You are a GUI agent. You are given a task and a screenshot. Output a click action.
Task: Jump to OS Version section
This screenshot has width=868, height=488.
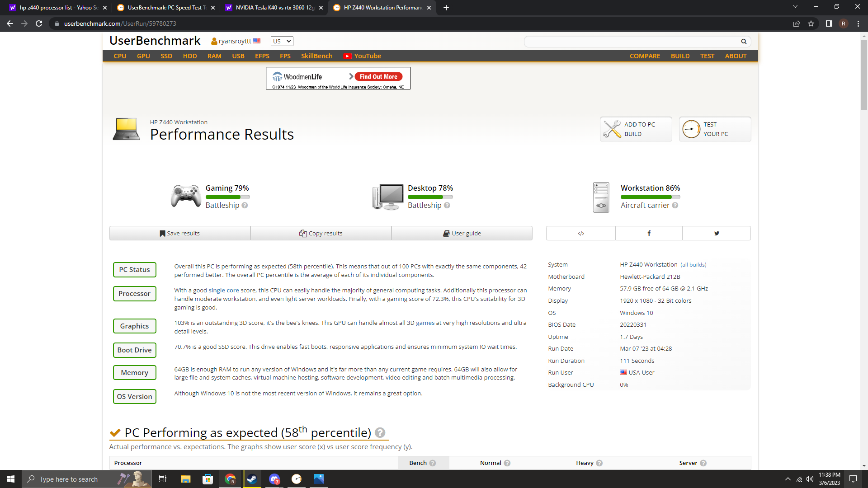click(135, 397)
